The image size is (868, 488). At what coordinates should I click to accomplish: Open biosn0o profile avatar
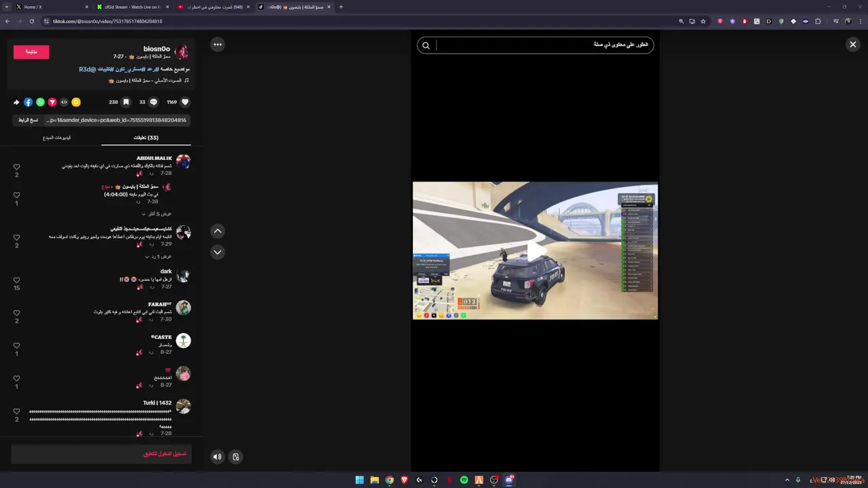182,52
